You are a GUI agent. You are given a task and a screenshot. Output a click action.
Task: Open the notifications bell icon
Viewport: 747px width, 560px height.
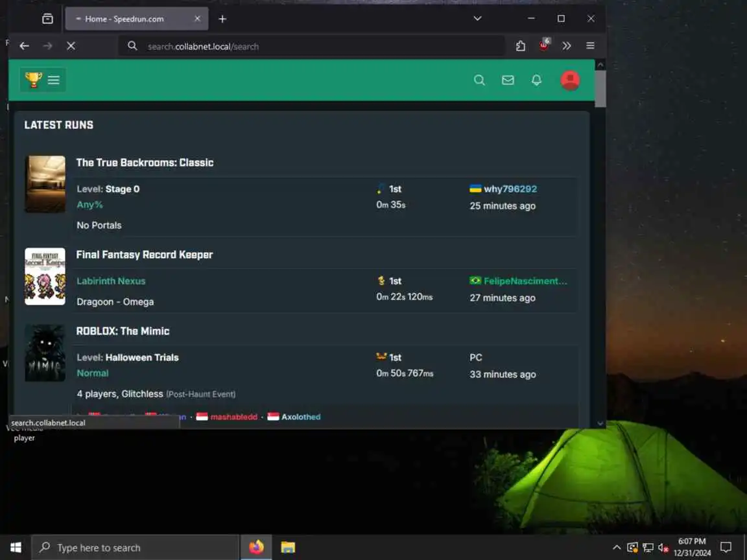point(536,80)
